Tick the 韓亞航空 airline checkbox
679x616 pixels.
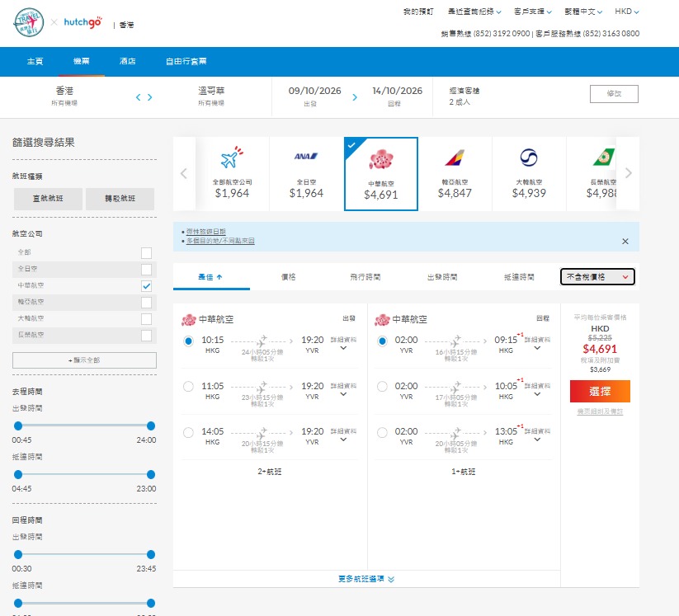pyautogui.click(x=146, y=302)
